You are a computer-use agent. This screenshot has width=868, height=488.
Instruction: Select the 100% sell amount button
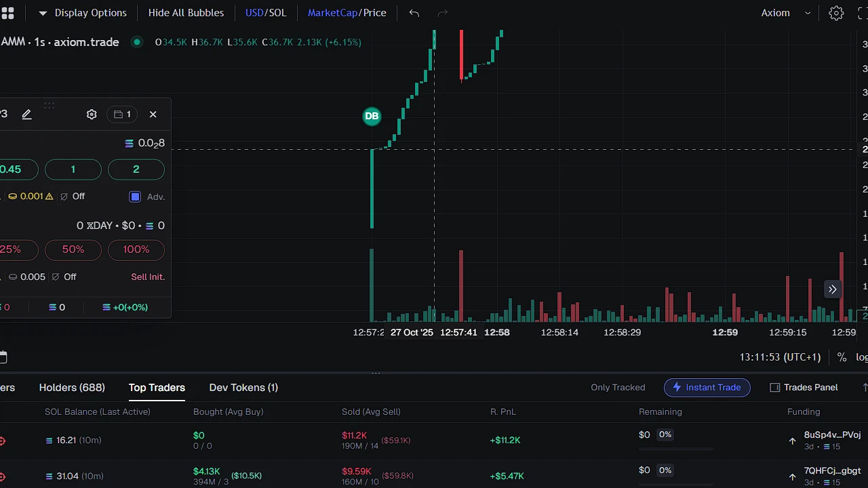(x=136, y=249)
